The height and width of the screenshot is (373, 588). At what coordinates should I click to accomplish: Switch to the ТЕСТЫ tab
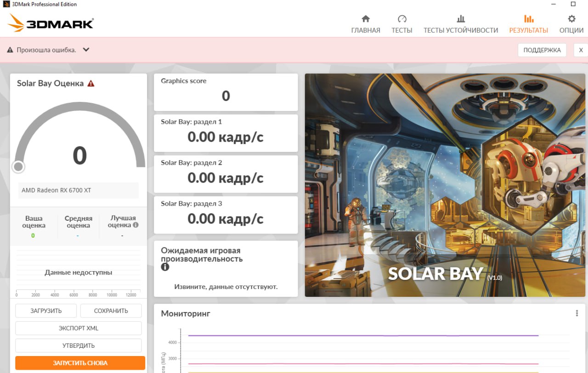click(x=402, y=24)
